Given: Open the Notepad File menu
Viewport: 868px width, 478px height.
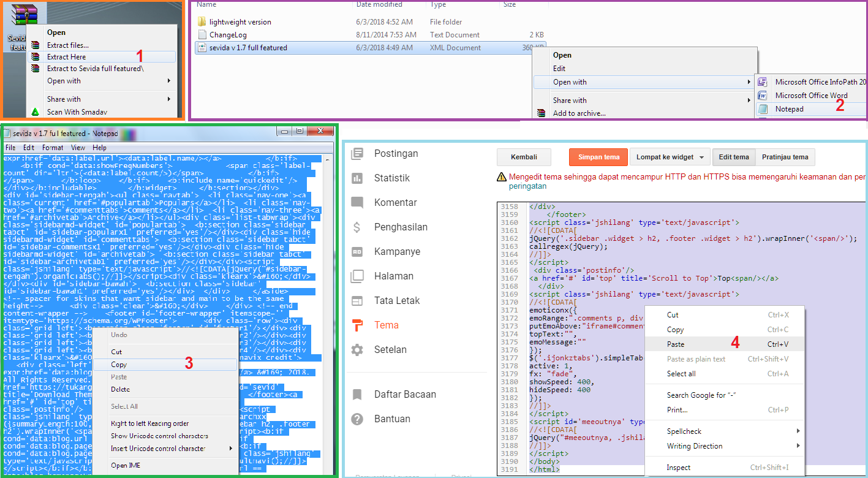Looking at the screenshot, I should [10, 148].
